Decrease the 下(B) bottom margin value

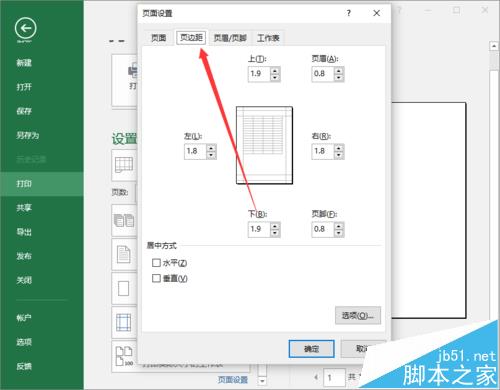pos(275,233)
